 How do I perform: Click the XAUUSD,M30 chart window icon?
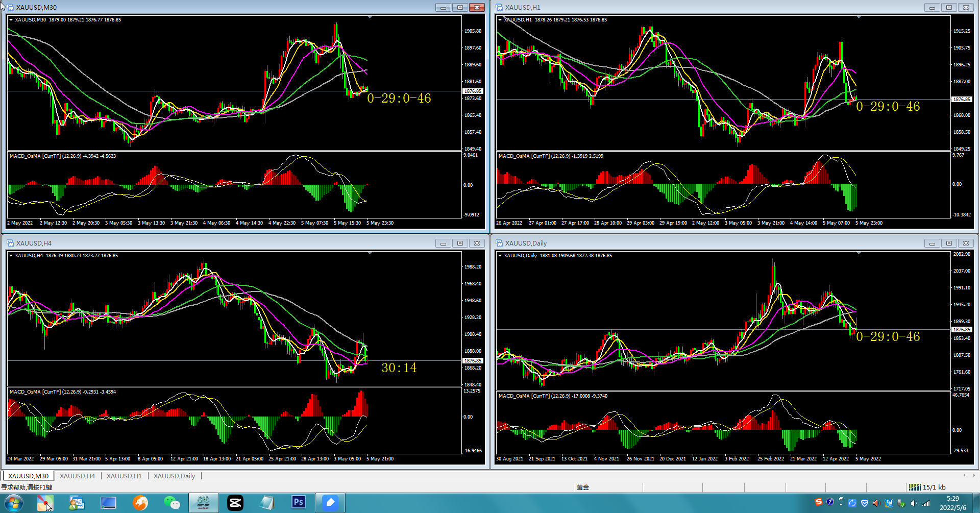10,7
